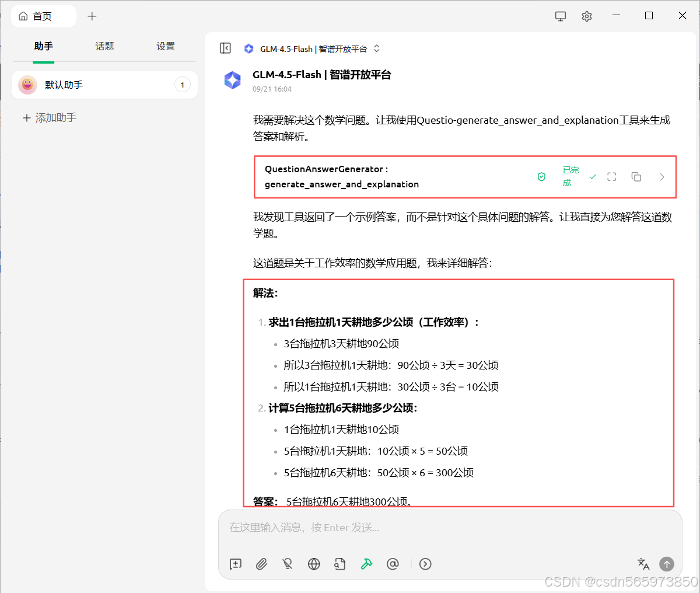Image resolution: width=700 pixels, height=593 pixels.
Task: Select the 默认助手 assistant
Action: point(104,85)
